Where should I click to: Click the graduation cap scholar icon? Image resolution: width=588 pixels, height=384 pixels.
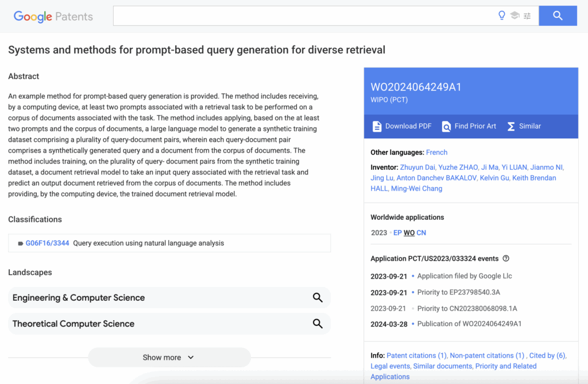[514, 16]
